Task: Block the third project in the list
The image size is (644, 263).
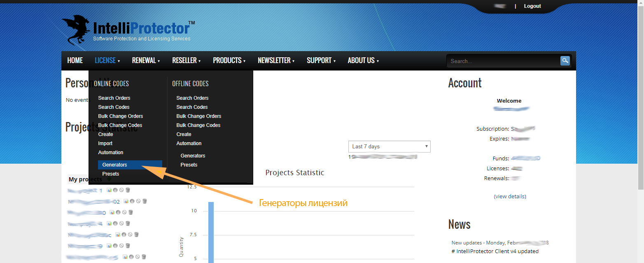Action: tap(124, 212)
